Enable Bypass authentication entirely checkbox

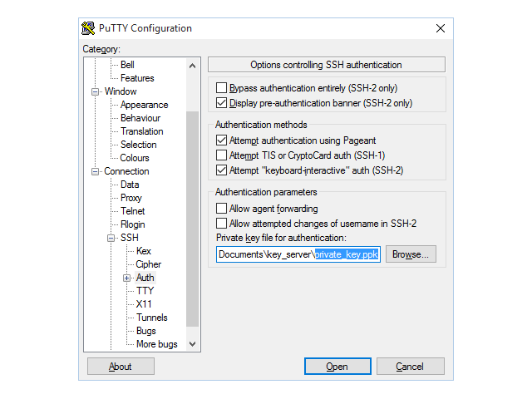tap(222, 88)
